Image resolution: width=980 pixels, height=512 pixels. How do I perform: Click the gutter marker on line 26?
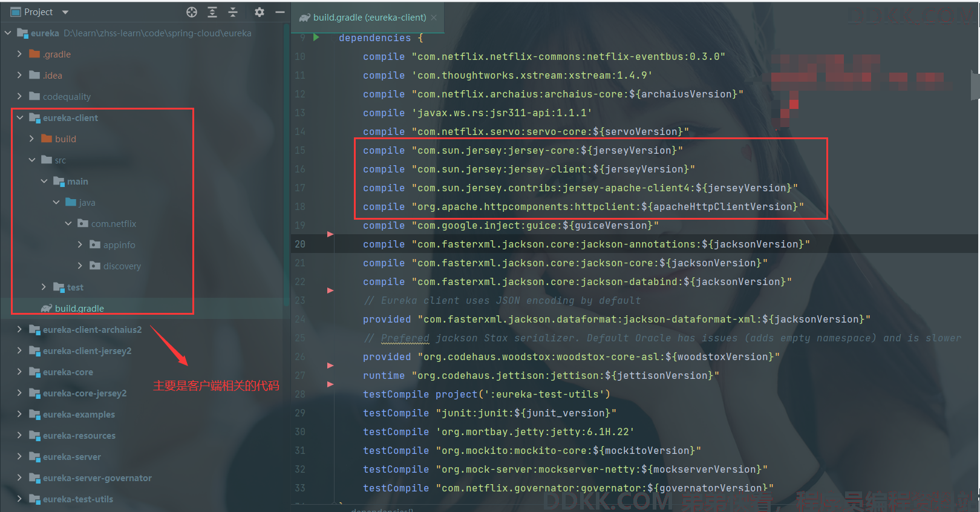pos(330,366)
